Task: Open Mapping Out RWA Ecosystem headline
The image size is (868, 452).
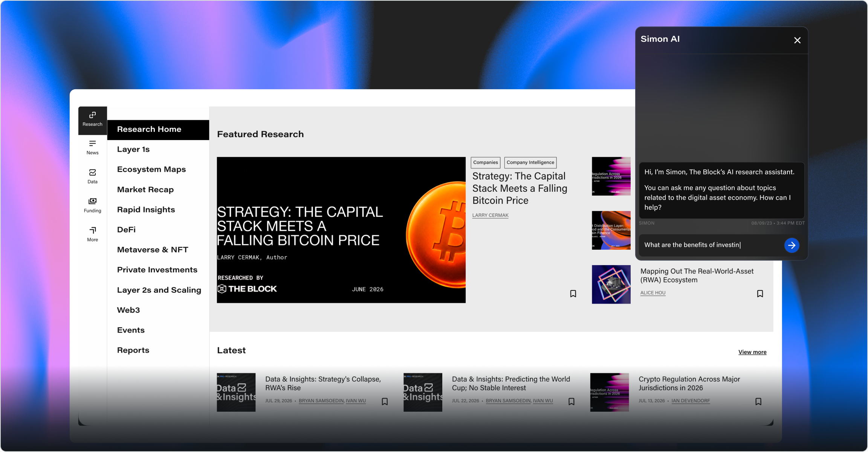Action: click(x=697, y=276)
